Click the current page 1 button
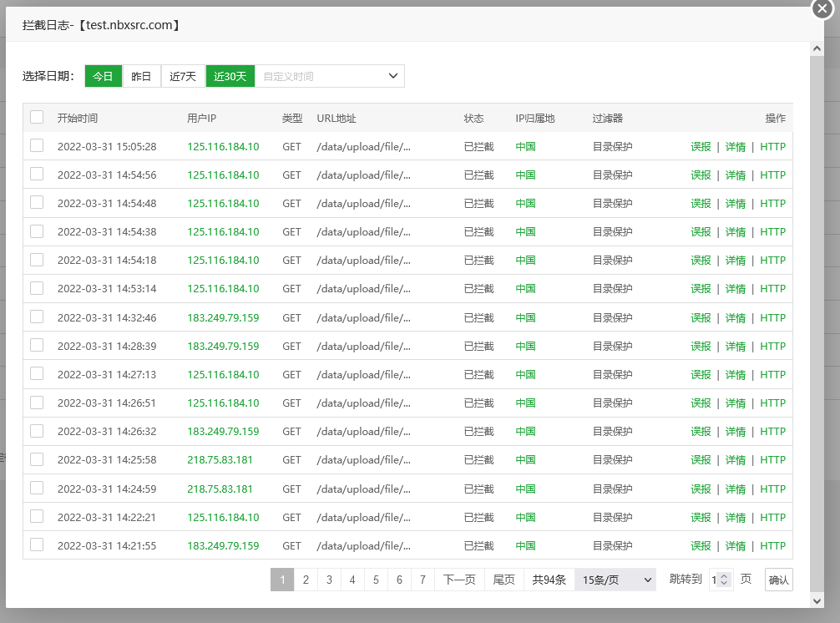This screenshot has width=840, height=623. pos(282,580)
